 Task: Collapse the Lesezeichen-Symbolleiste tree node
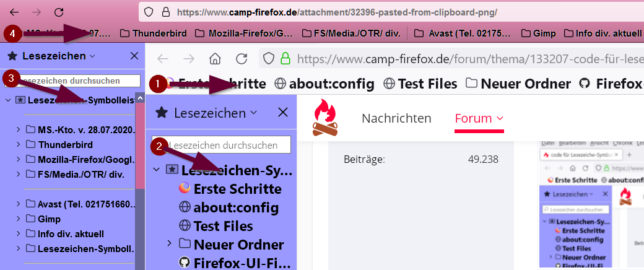click(x=8, y=100)
